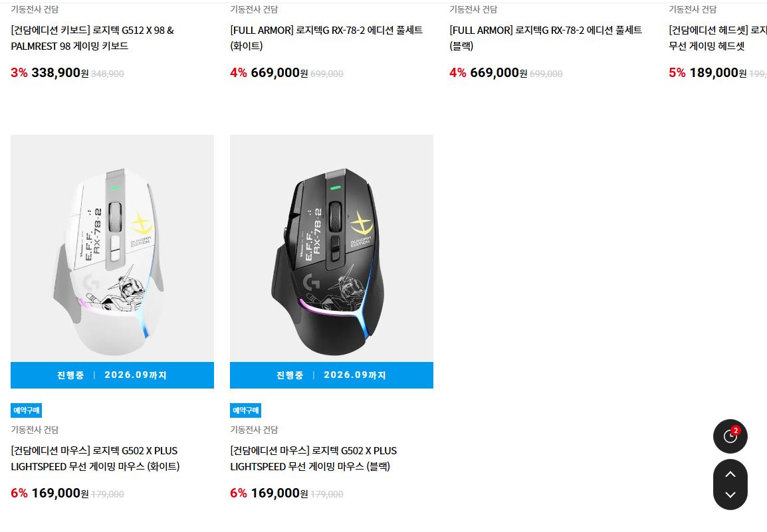Open the black G502 X PLUS mouse image
Screen dimensions: 767x532
point(331,248)
